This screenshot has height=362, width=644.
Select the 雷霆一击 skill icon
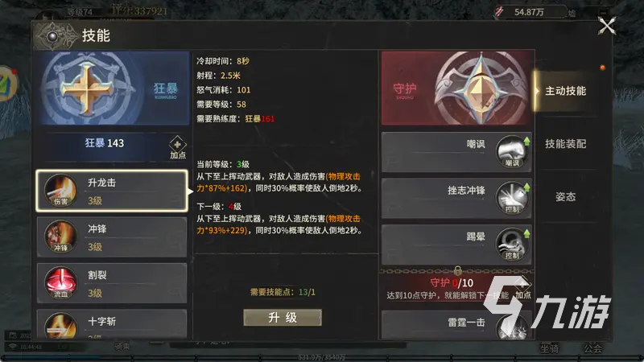point(512,327)
